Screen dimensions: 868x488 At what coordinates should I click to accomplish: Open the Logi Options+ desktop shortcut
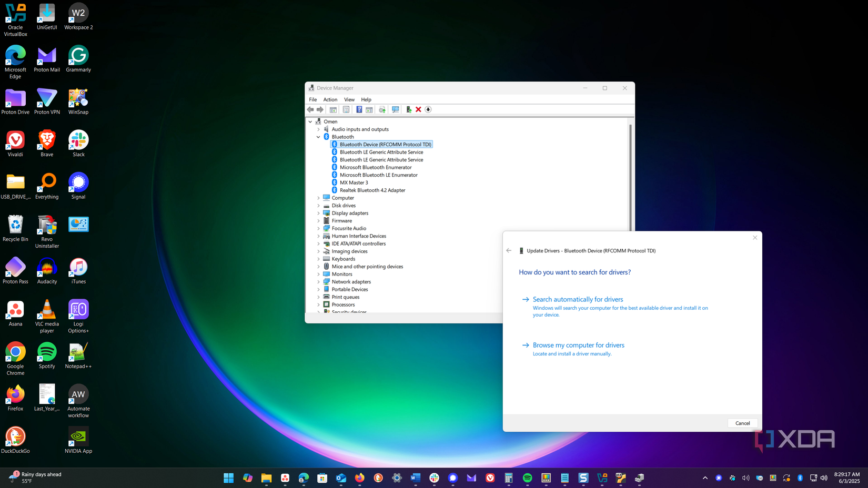tap(78, 317)
